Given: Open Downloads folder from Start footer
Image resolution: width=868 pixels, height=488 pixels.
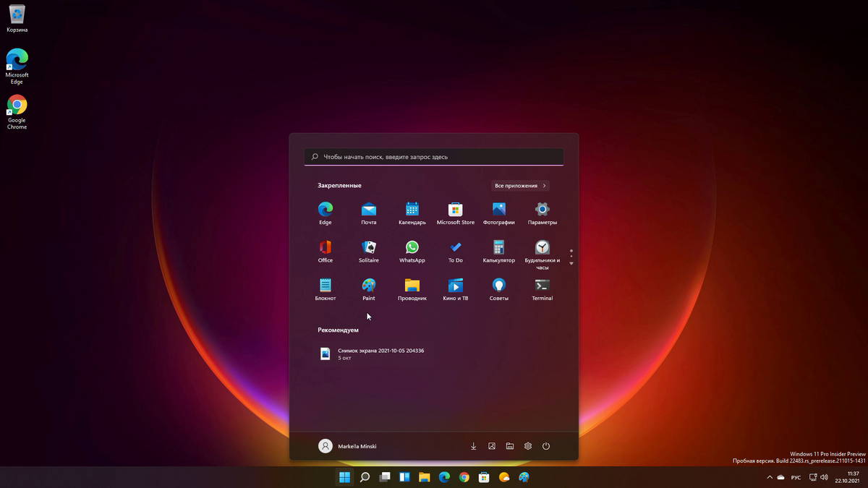Looking at the screenshot, I should pyautogui.click(x=474, y=446).
